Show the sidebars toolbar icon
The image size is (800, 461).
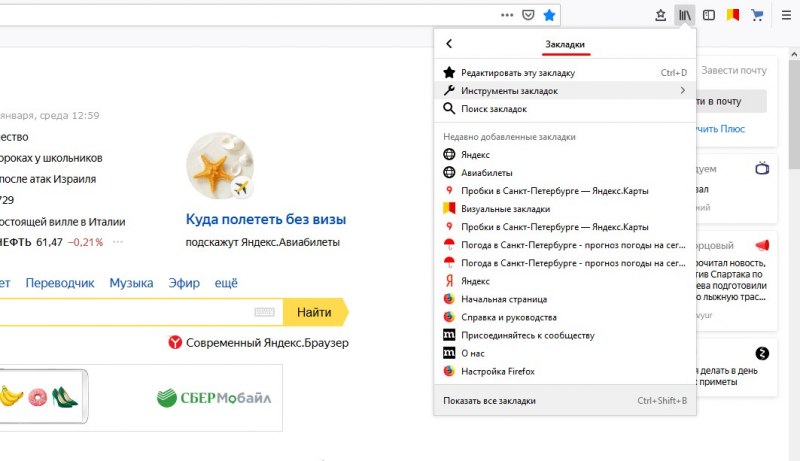(x=709, y=15)
